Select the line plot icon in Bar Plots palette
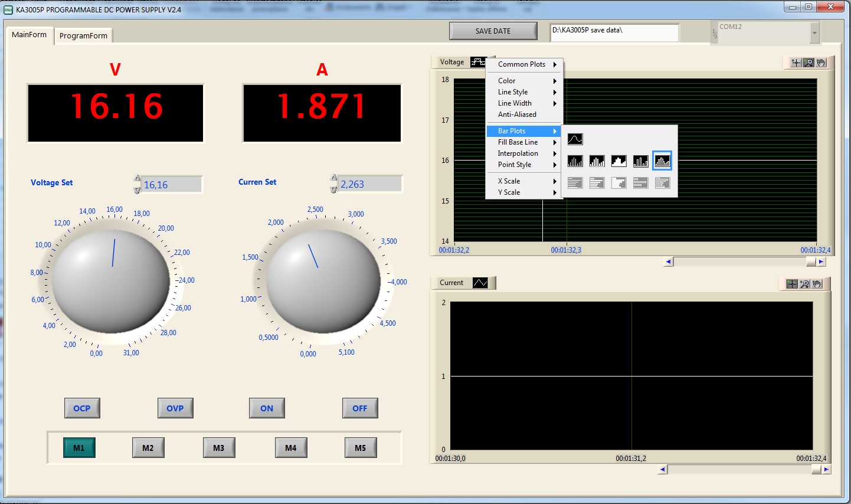The height and width of the screenshot is (504, 851). pyautogui.click(x=575, y=139)
